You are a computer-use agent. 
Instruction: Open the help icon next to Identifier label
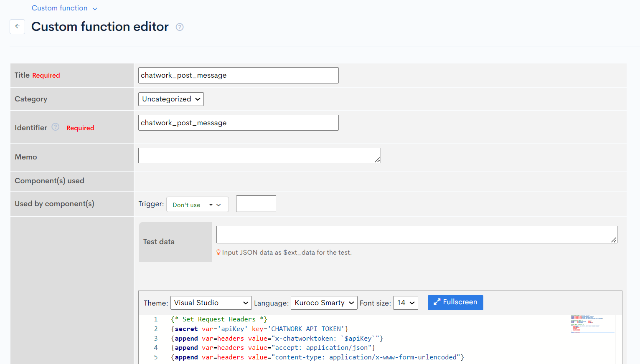pyautogui.click(x=55, y=127)
